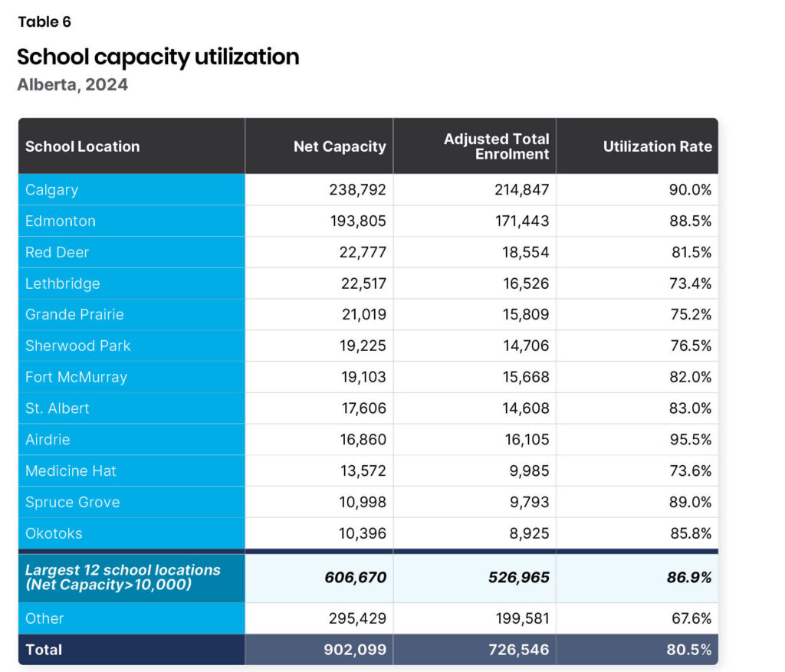785x672 pixels.
Task: Select the Edmonton row label
Action: [x=61, y=221]
